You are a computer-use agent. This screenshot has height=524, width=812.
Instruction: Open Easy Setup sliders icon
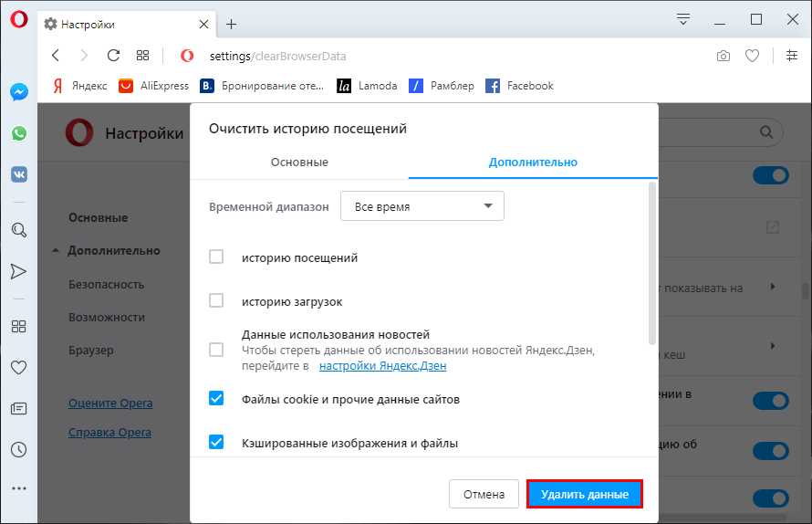[792, 56]
